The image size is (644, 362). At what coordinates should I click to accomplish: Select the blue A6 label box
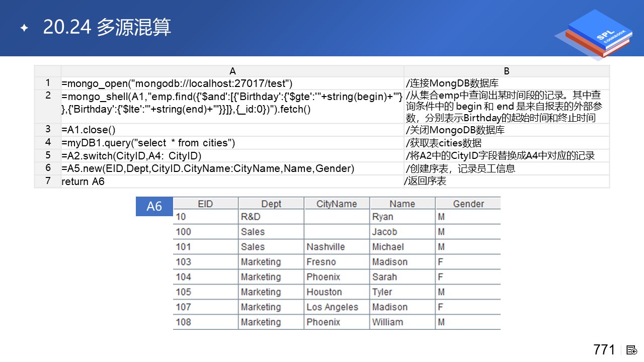(154, 207)
